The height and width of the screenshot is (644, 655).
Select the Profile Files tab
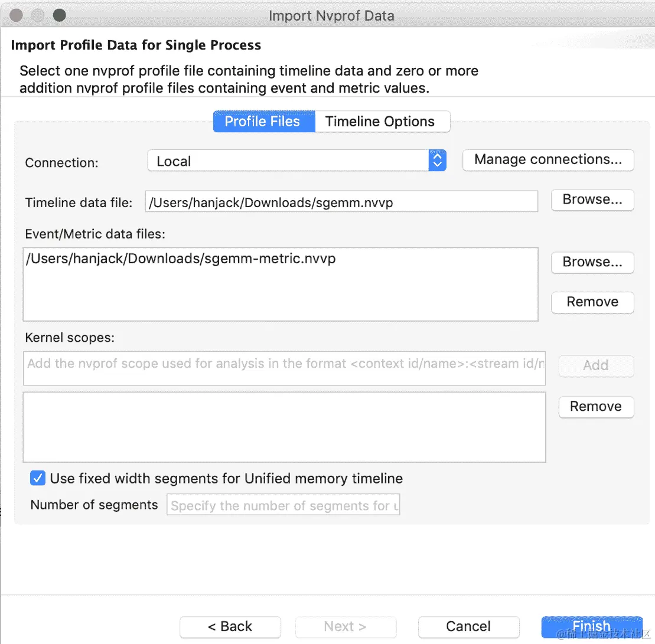[x=263, y=122]
